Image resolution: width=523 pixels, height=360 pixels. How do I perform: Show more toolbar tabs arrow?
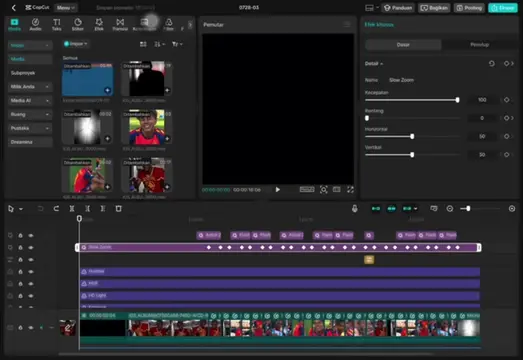[190, 25]
